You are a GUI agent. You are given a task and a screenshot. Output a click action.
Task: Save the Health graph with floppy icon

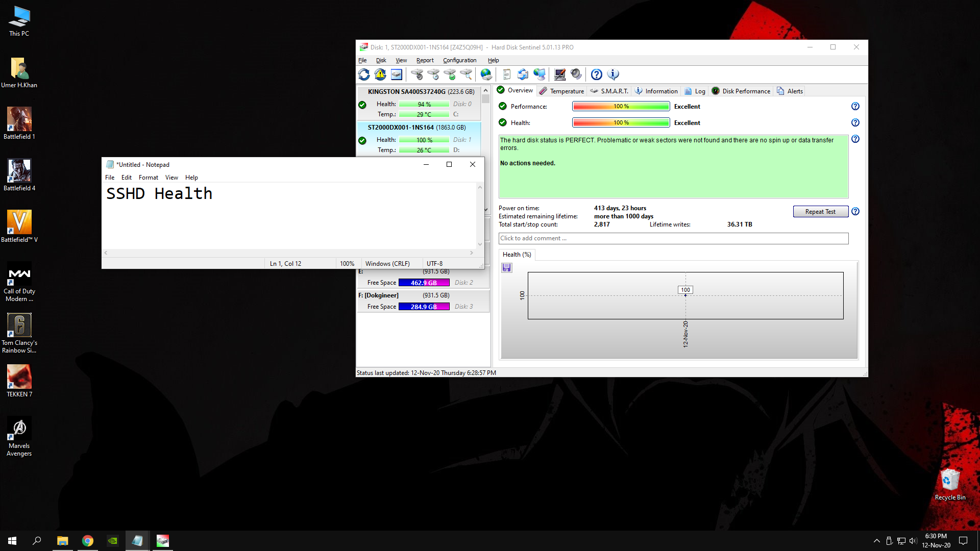tap(507, 268)
